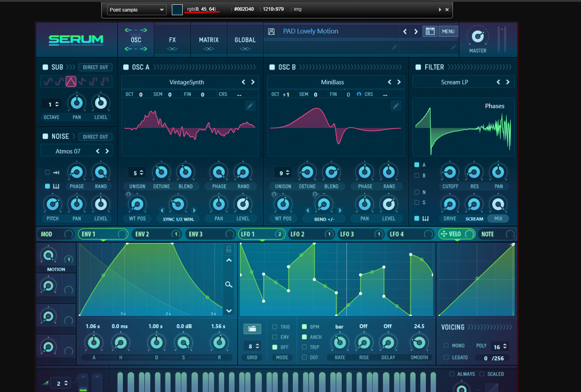Click the pitch bend up slider

(83, 384)
